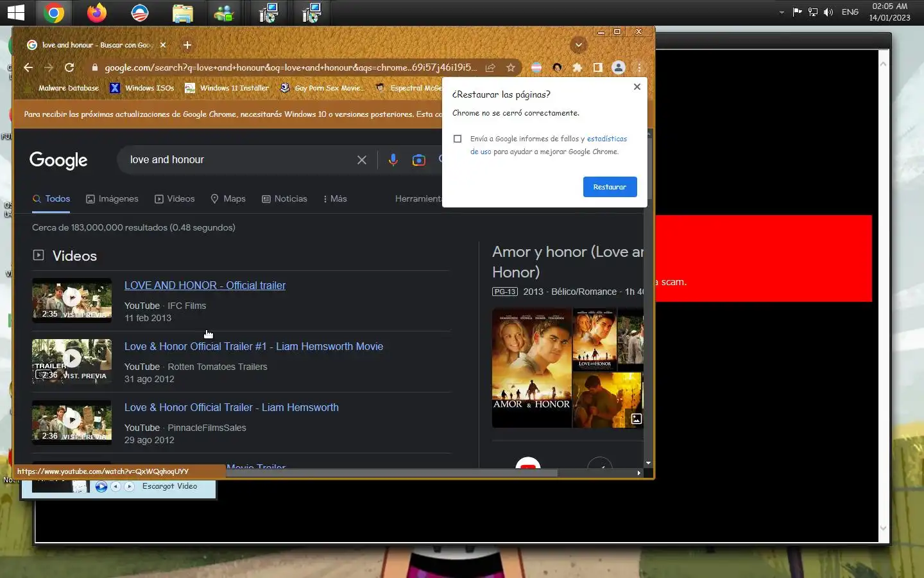The height and width of the screenshot is (578, 924).
Task: Open 'Love & Honor Official Trailer - Liam Hemsworth'
Action: (232, 408)
